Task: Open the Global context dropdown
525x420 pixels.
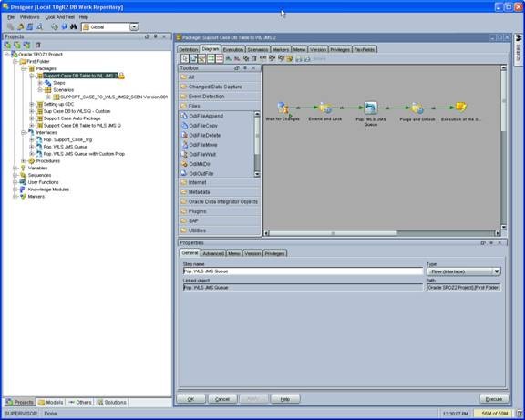Action: 134,27
